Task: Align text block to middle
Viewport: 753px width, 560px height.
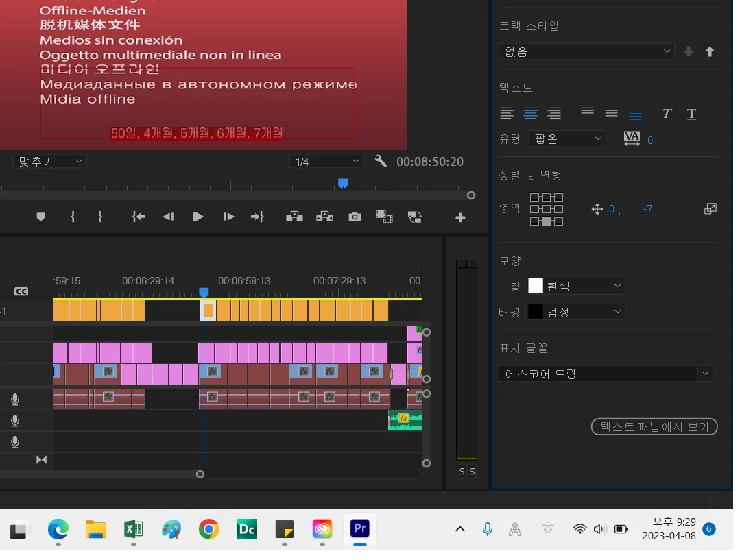Action: 611,113
